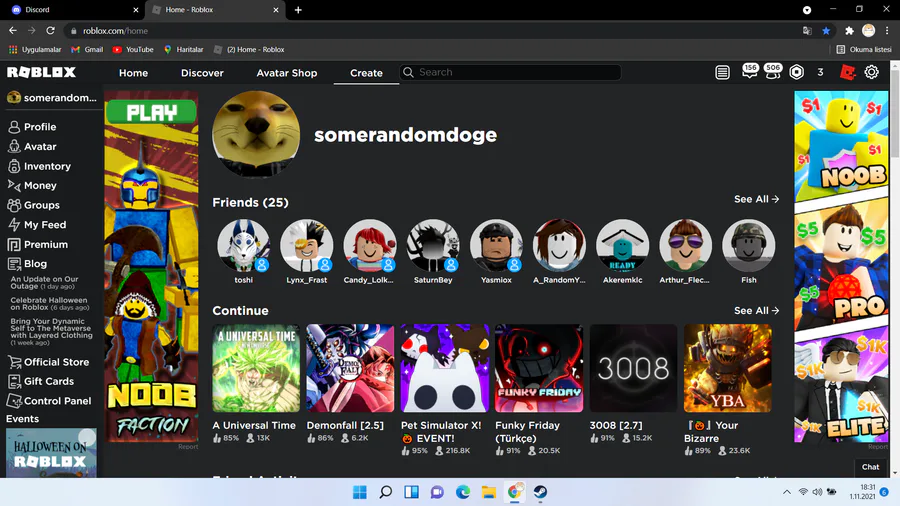
Task: Bookmark star icon in address bar
Action: [x=826, y=31]
